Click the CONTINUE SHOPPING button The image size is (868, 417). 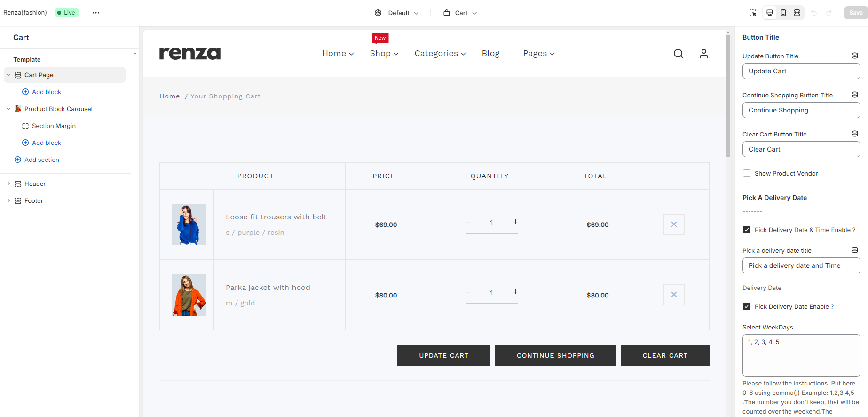[x=555, y=355]
